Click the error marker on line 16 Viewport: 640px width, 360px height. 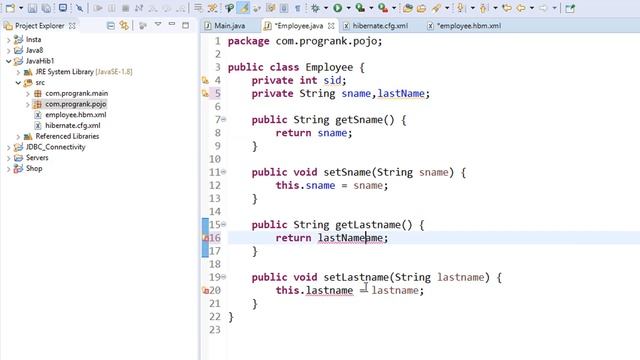click(205, 238)
